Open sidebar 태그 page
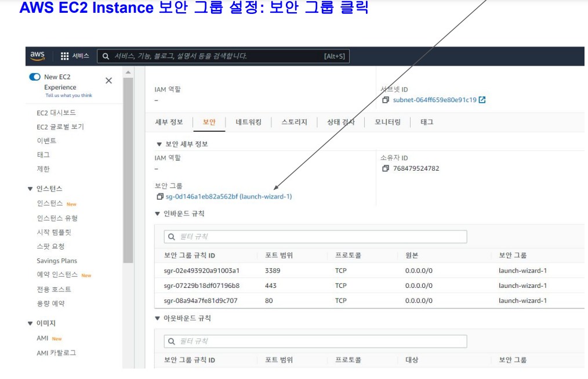Screen dimensions: 588x379 tap(43, 155)
